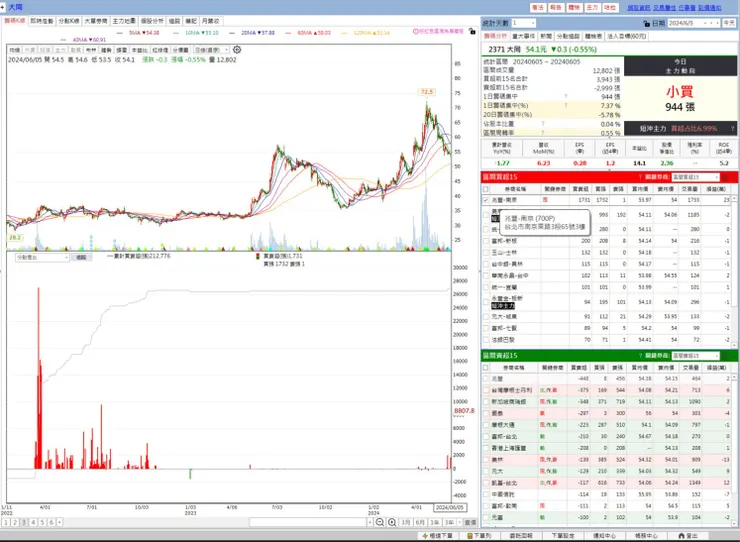
Task: Click the 報告 button
Action: pos(556,8)
